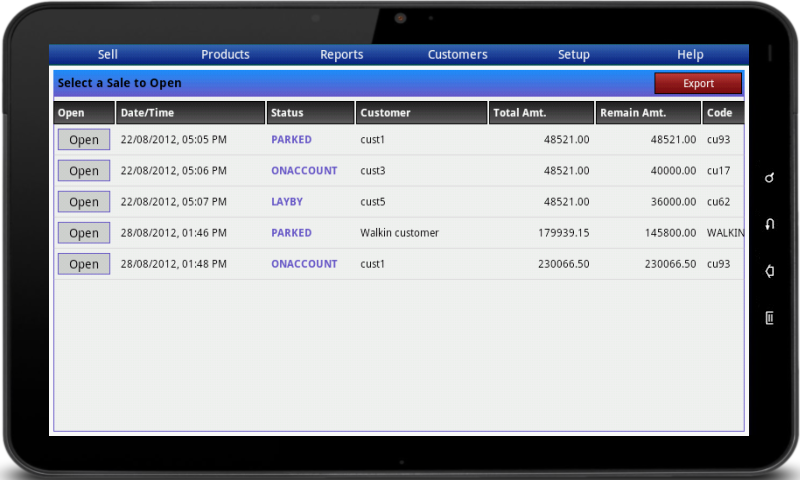Open the 05:05 PM parked sale
Image resolution: width=800 pixels, height=480 pixels.
click(x=84, y=139)
